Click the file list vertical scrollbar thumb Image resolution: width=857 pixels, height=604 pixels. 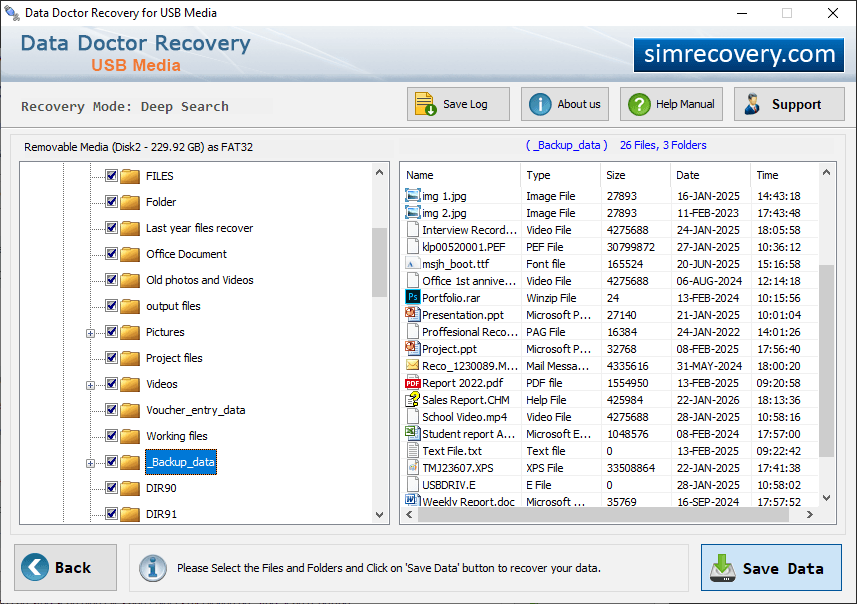(x=826, y=361)
